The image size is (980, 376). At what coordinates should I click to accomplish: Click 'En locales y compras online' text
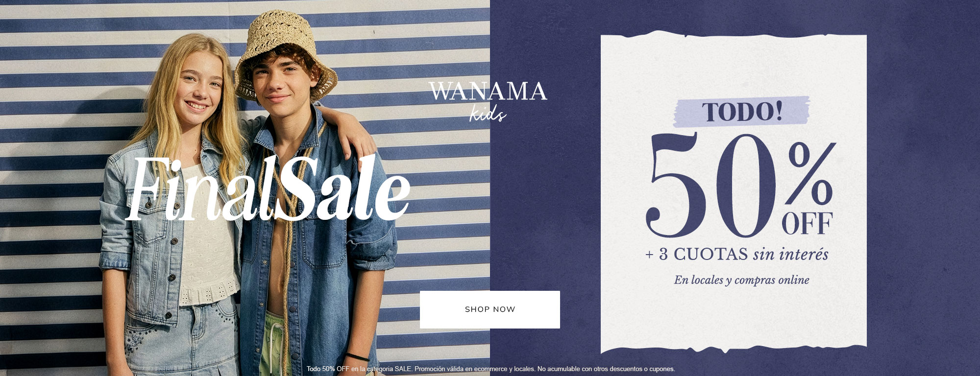[x=741, y=280]
